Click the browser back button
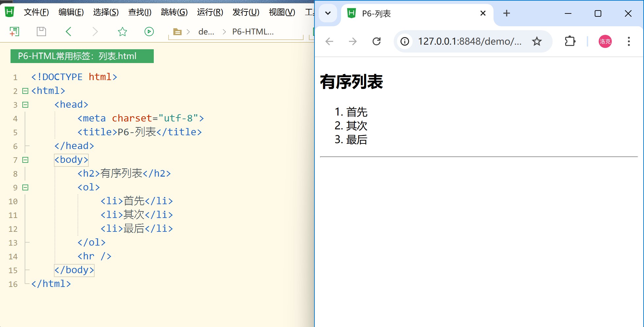The height and width of the screenshot is (327, 644). [329, 41]
